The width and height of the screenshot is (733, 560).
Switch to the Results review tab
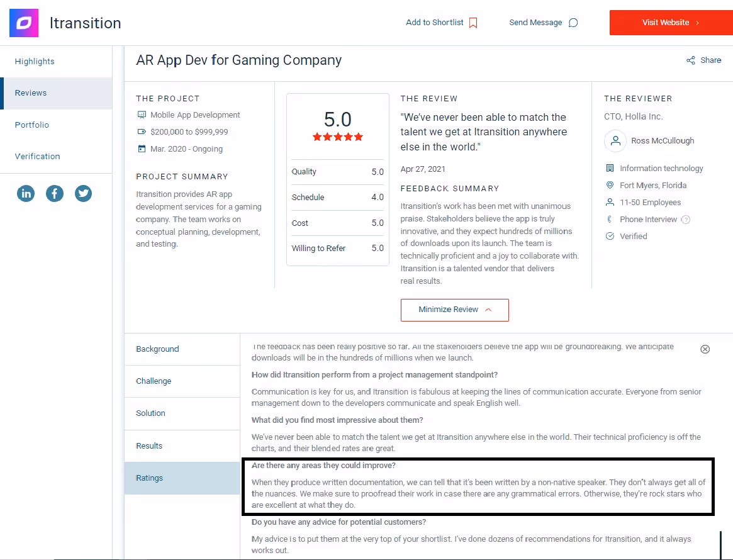(182, 446)
